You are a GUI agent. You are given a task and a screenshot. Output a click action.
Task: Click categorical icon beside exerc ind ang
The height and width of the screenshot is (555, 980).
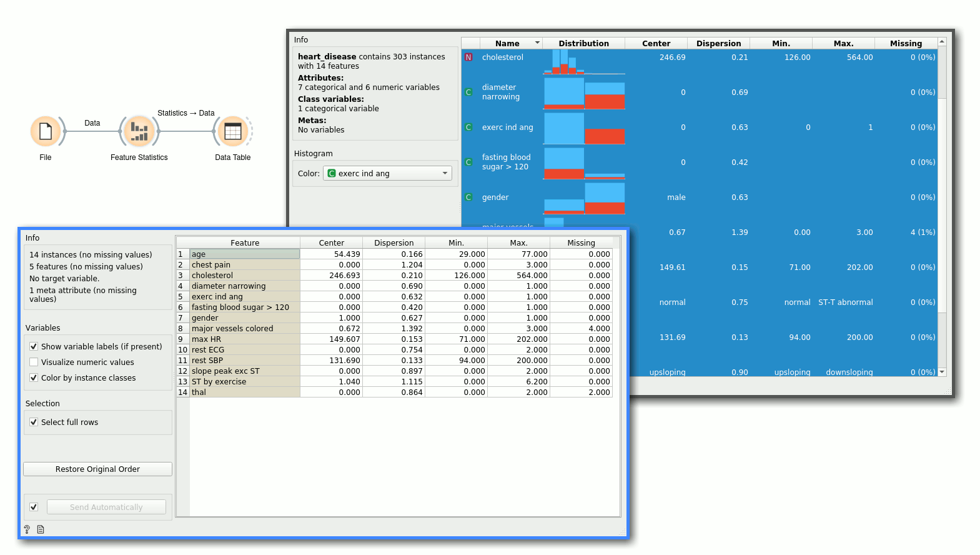(468, 127)
